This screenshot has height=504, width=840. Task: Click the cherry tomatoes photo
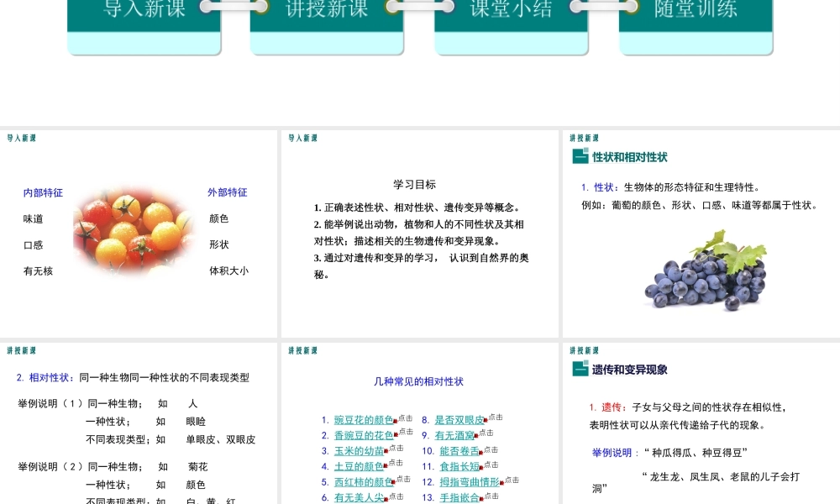click(x=133, y=229)
